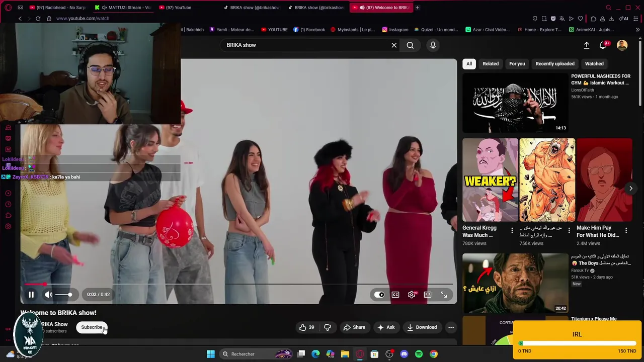
Task: Subscribe to the BRIKA Show channel
Action: 92,327
